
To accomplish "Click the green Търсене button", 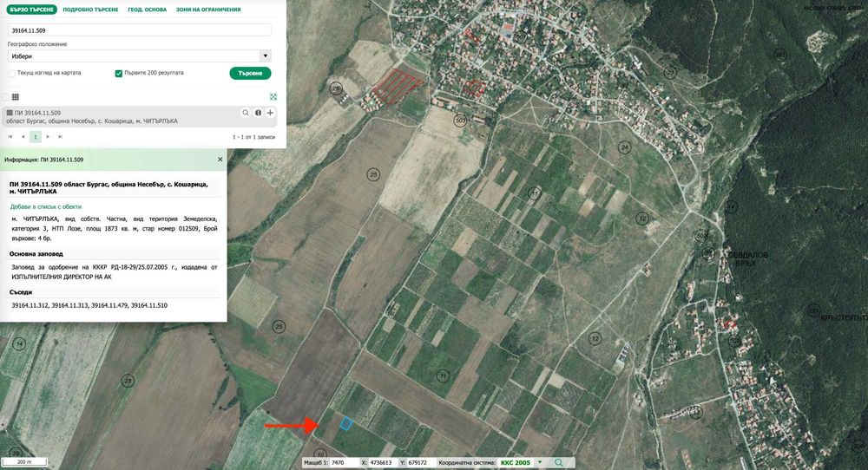I will tap(250, 73).
